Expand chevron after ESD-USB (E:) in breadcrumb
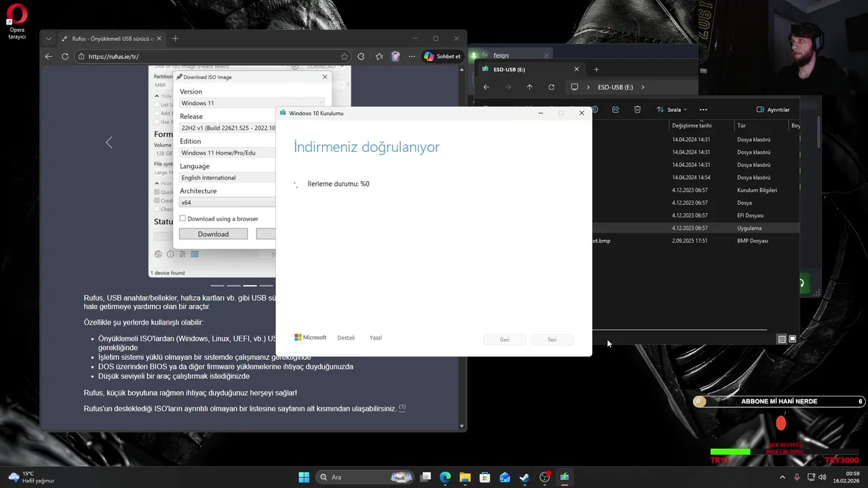Viewport: 868px width, 488px height. [x=643, y=87]
